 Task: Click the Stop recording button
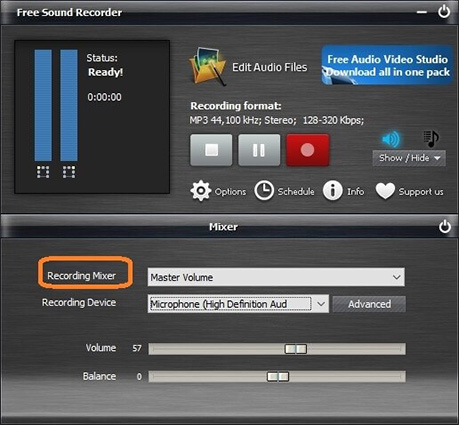pos(211,150)
